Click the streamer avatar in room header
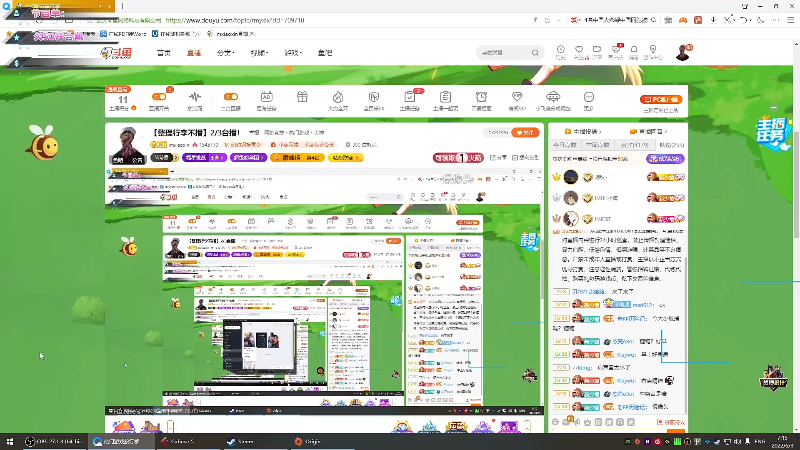The height and width of the screenshot is (450, 800). pos(128,144)
